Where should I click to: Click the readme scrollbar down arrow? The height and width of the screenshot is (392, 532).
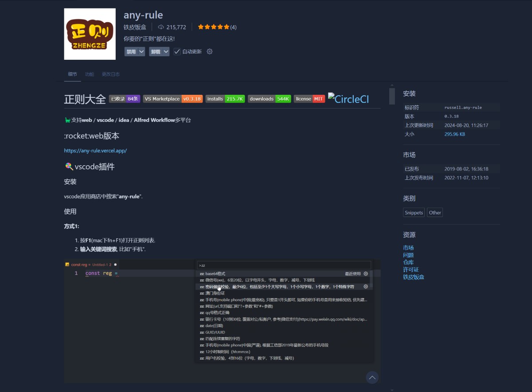(x=392, y=390)
